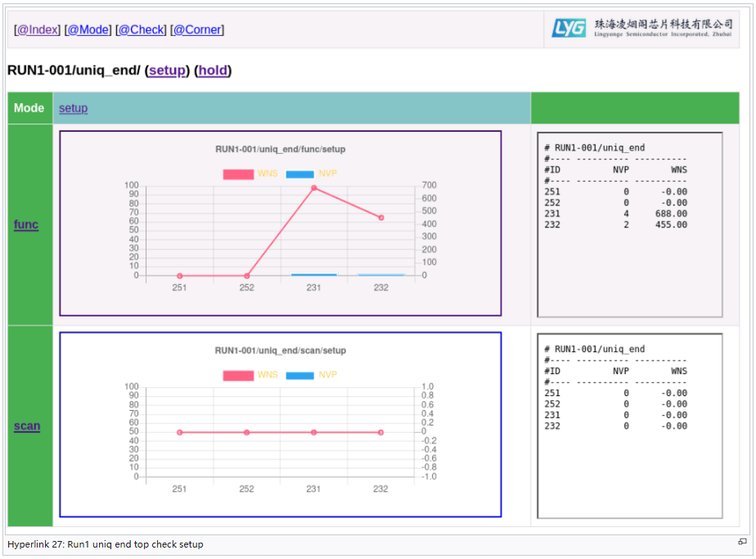
Task: Go to the @Check navigation link
Action: pos(142,29)
